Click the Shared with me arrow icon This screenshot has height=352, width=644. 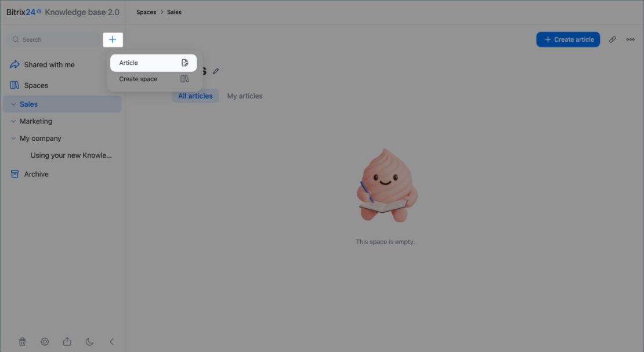[15, 64]
